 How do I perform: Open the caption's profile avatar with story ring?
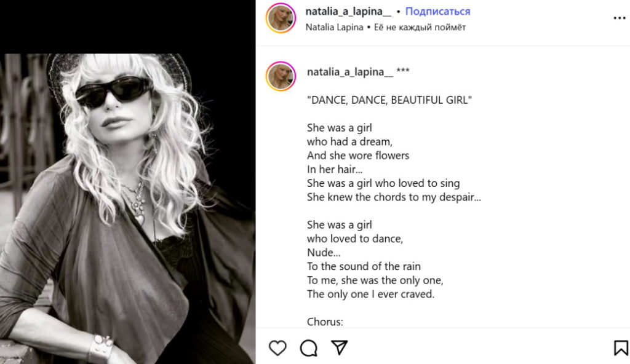pos(281,76)
